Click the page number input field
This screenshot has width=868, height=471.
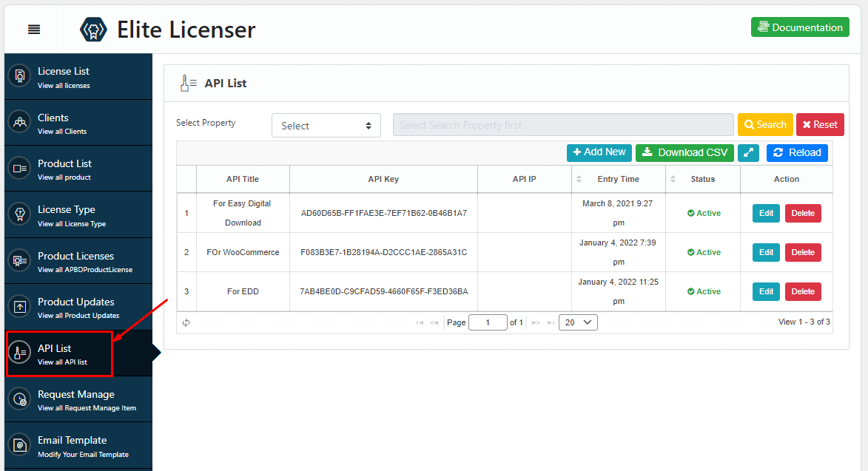pos(488,322)
